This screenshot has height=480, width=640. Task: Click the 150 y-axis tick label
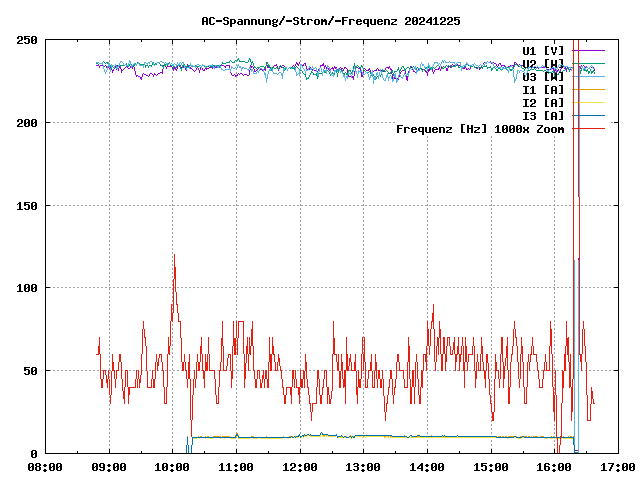tap(27, 205)
